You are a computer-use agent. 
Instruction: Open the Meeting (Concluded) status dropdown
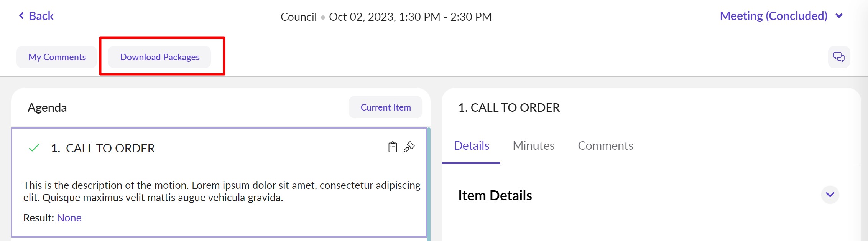[773, 16]
